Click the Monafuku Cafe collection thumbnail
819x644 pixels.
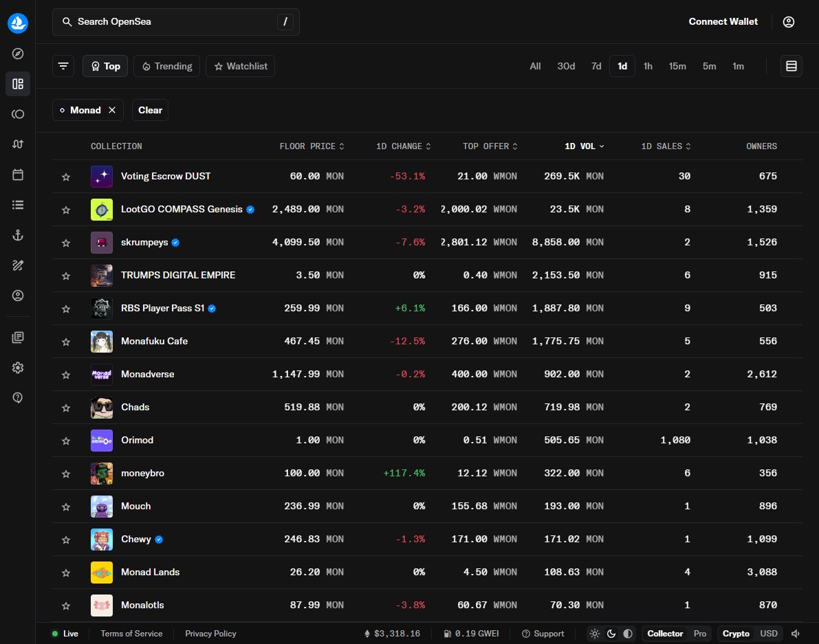point(102,342)
